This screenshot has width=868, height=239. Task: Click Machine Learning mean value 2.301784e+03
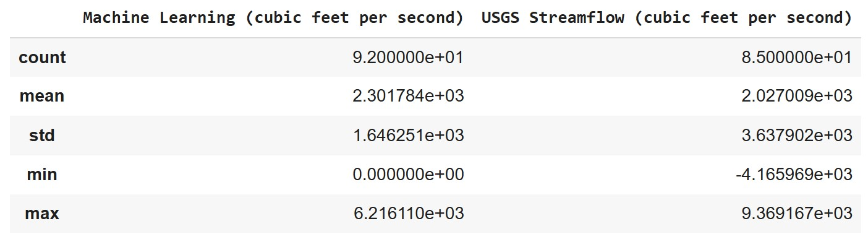(x=408, y=97)
